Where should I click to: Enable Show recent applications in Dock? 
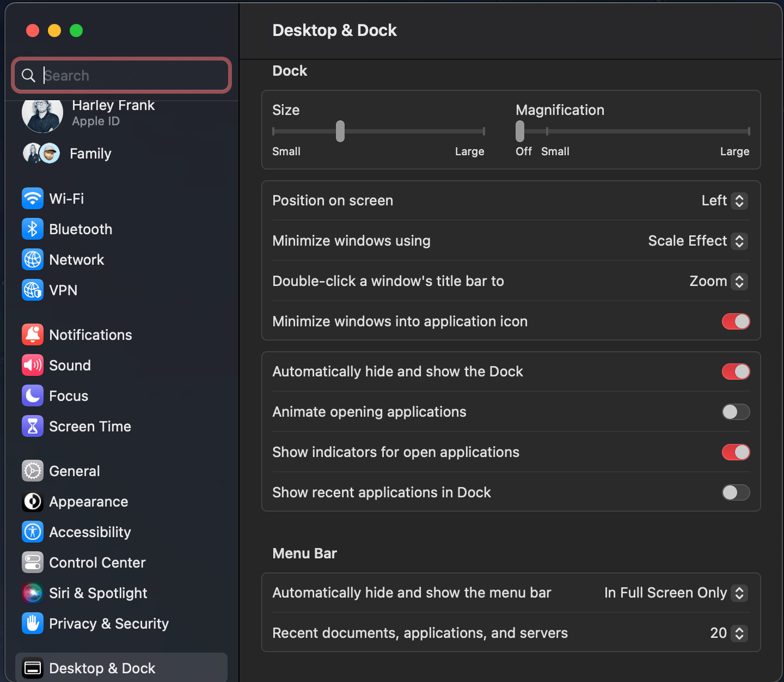pos(736,492)
